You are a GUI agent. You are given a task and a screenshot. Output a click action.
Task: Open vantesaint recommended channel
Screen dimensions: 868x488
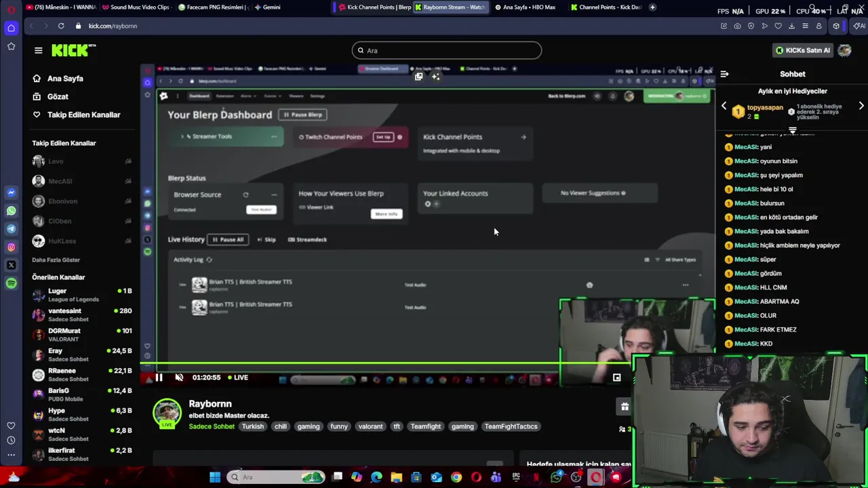(81, 314)
